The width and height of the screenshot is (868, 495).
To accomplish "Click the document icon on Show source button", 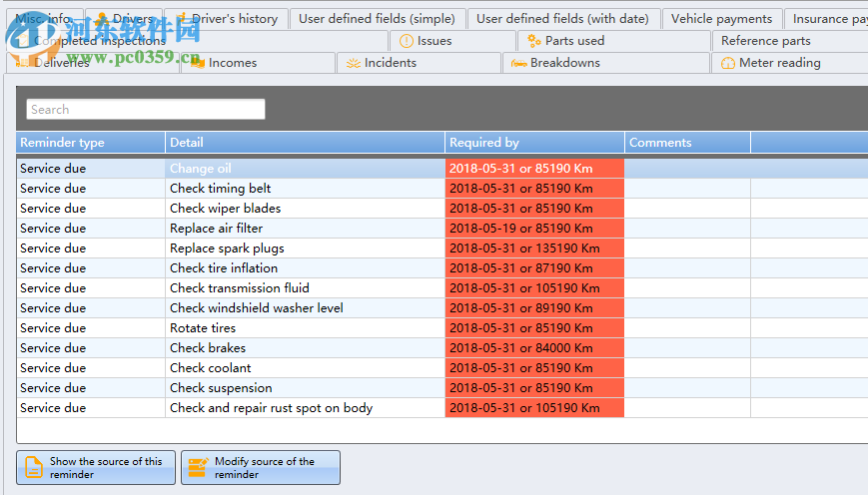I will pyautogui.click(x=34, y=467).
